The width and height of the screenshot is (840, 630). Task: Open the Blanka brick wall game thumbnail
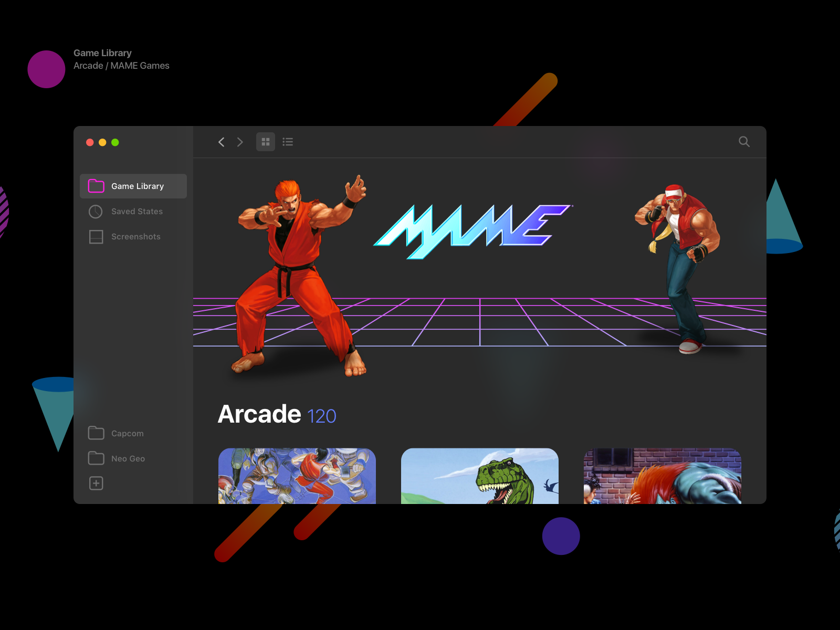coord(663,476)
